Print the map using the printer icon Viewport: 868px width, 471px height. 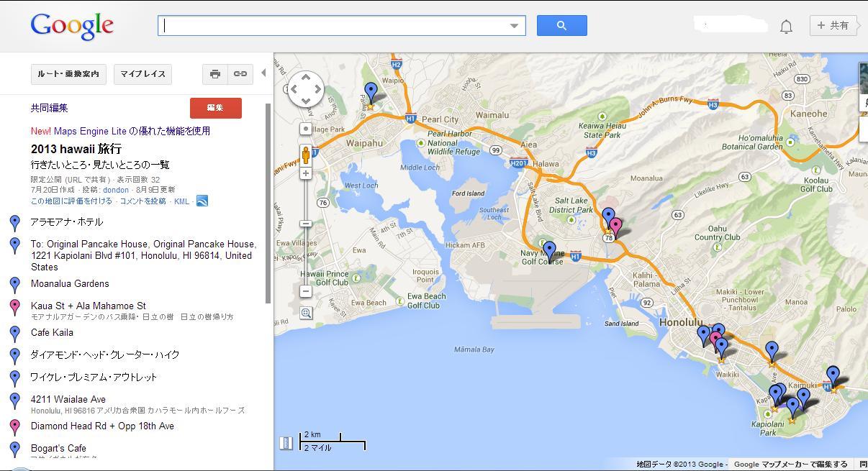pos(214,73)
